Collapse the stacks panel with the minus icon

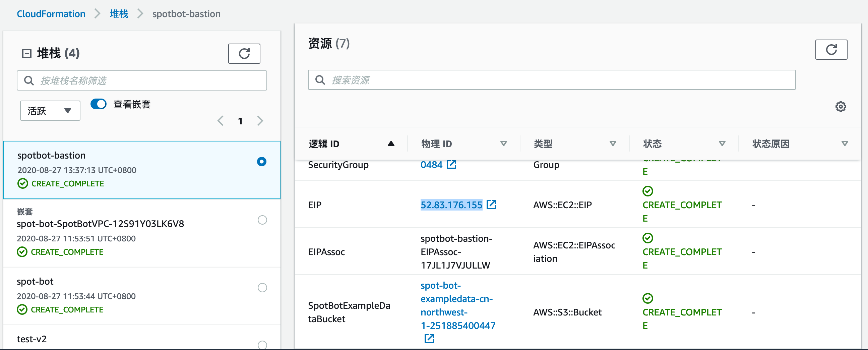[26, 53]
